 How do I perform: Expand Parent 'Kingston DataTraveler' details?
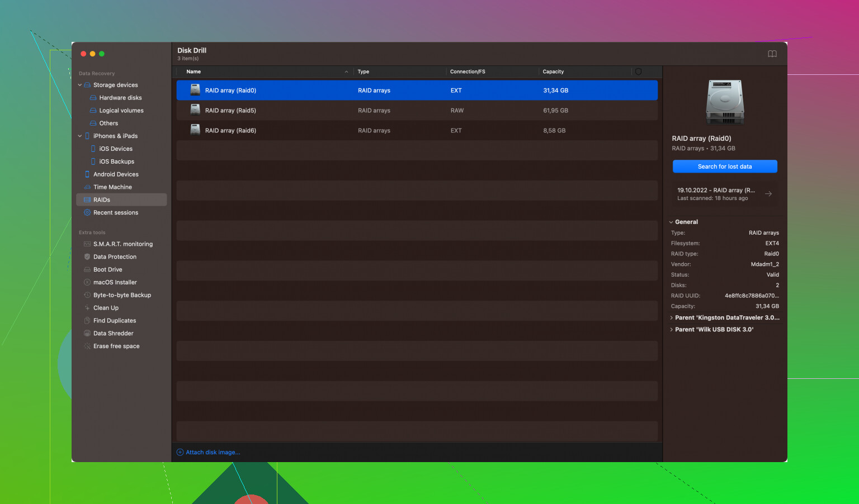coord(671,318)
